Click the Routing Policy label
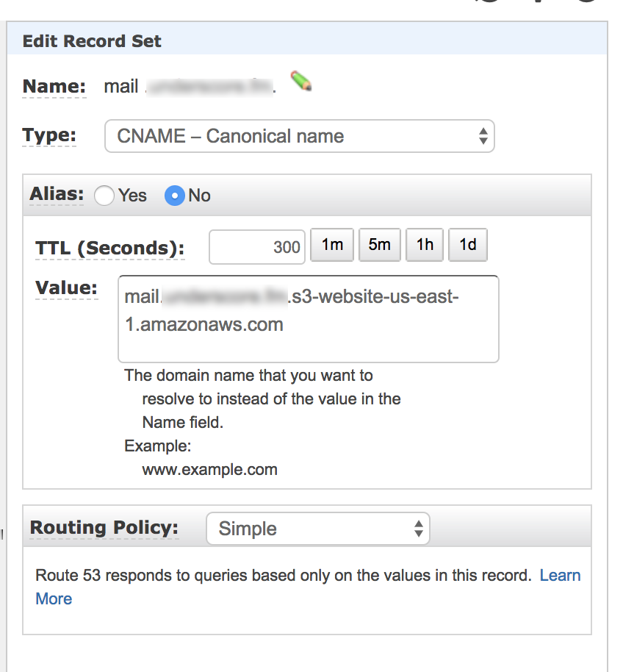The width and height of the screenshot is (623, 672). [x=104, y=528]
